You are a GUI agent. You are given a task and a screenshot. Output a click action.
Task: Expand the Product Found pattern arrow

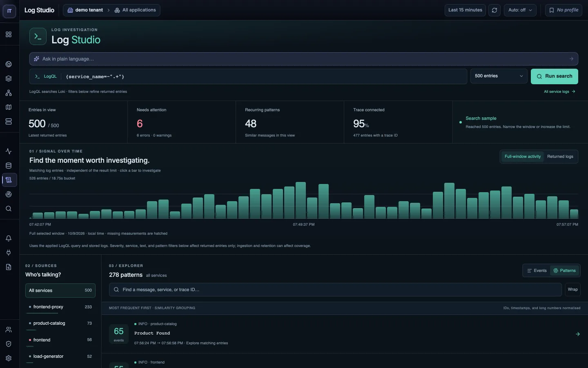(x=578, y=334)
